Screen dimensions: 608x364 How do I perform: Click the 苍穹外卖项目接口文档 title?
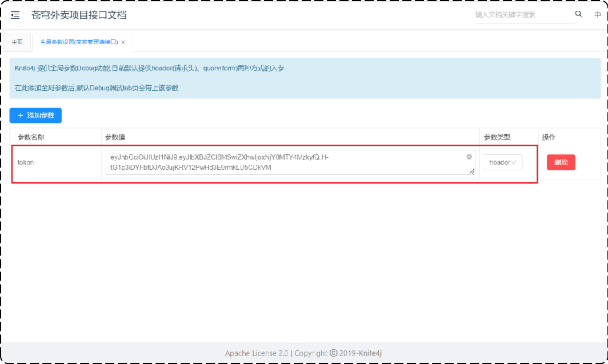[x=79, y=15]
